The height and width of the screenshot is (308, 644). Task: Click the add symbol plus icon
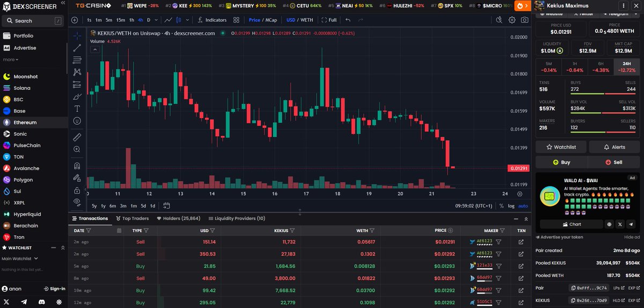(x=75, y=20)
